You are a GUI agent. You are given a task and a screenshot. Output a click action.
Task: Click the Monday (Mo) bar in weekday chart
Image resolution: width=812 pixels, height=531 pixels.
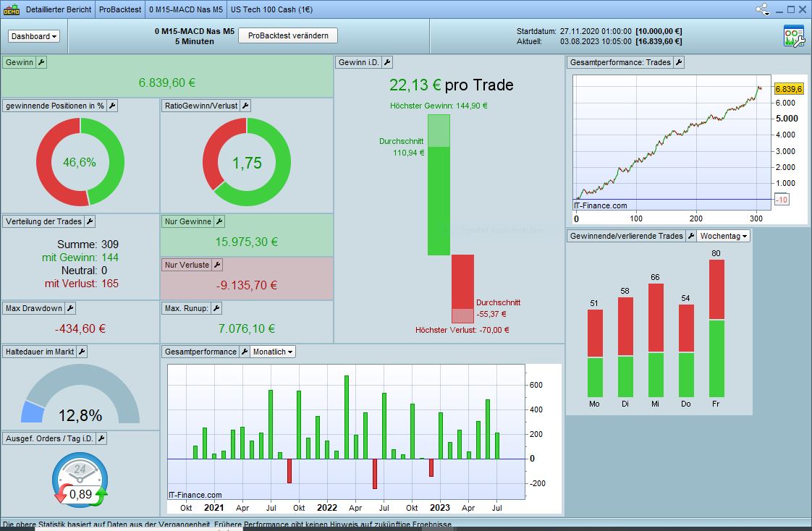click(594, 353)
